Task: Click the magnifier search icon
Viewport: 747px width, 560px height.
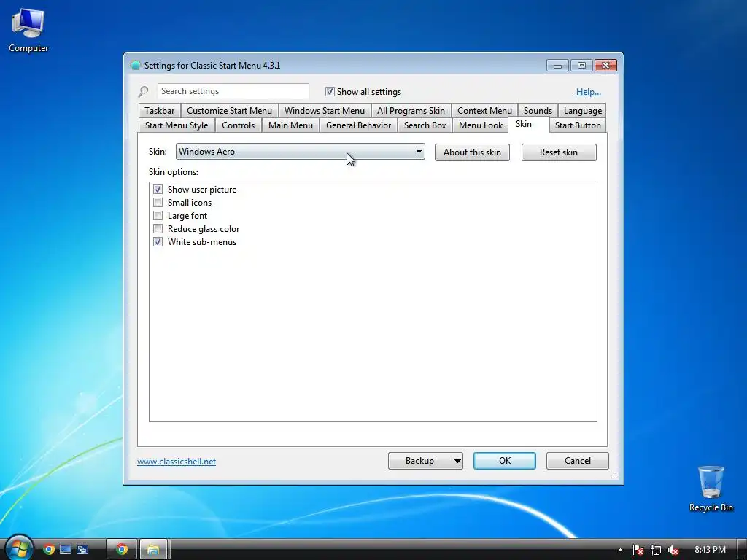Action: (144, 91)
